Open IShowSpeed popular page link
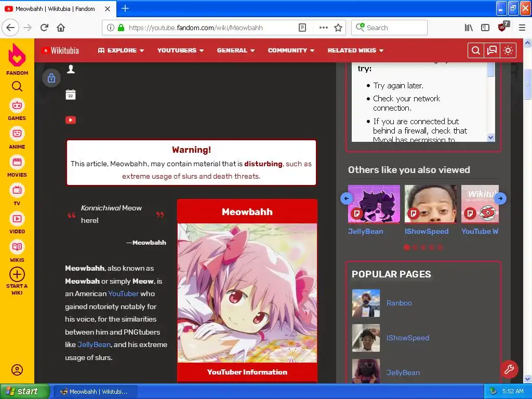 coord(408,338)
